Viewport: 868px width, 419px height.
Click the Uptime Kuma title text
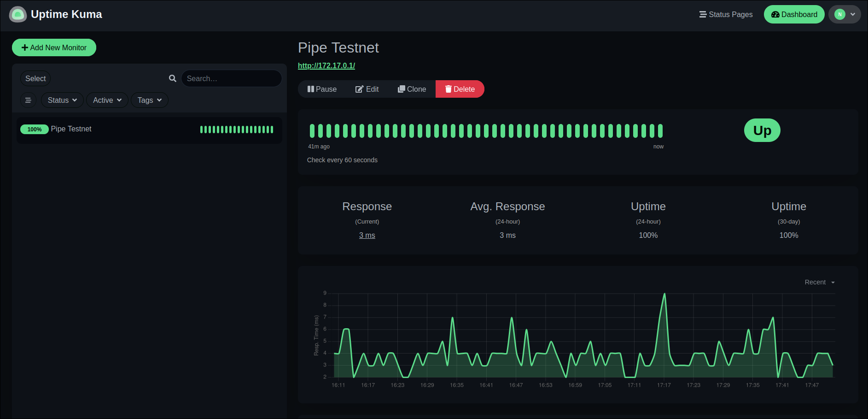pos(66,14)
